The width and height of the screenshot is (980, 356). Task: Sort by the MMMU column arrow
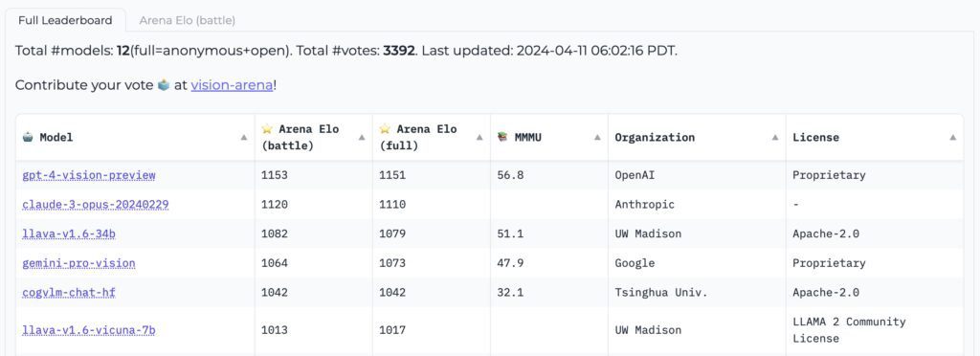point(597,138)
